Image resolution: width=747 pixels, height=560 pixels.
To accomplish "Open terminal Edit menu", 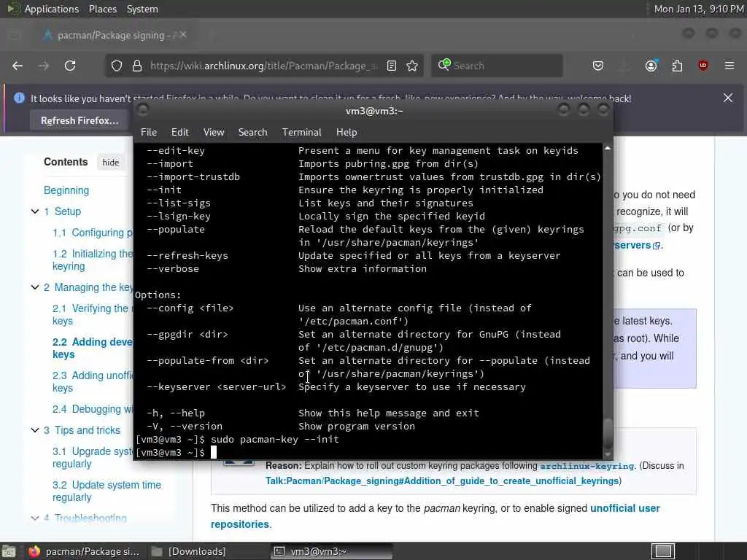I will click(179, 133).
